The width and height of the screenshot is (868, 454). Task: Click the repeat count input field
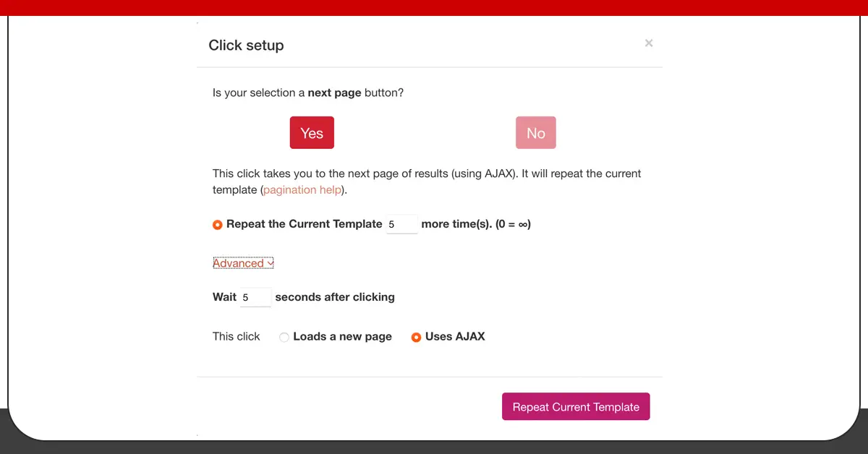pos(402,224)
